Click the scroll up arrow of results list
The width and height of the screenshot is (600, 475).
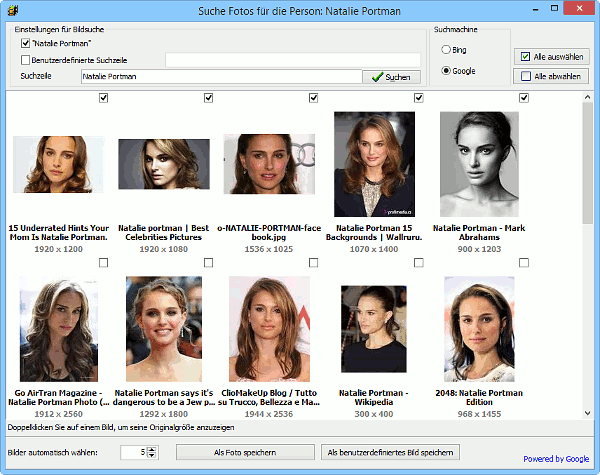pos(587,97)
